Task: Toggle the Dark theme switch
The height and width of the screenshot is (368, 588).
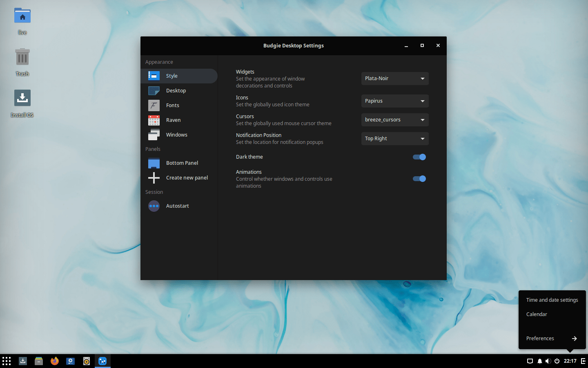Action: pyautogui.click(x=419, y=157)
